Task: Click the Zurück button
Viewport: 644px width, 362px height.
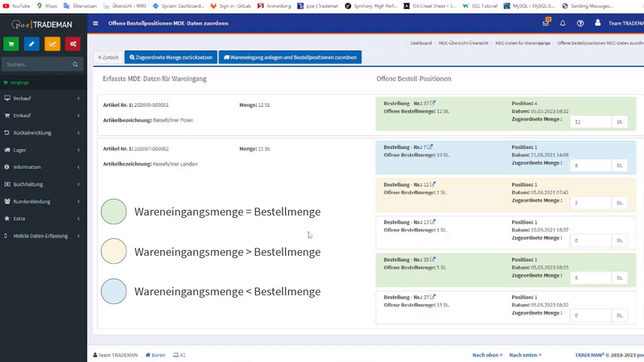Action: coord(109,57)
